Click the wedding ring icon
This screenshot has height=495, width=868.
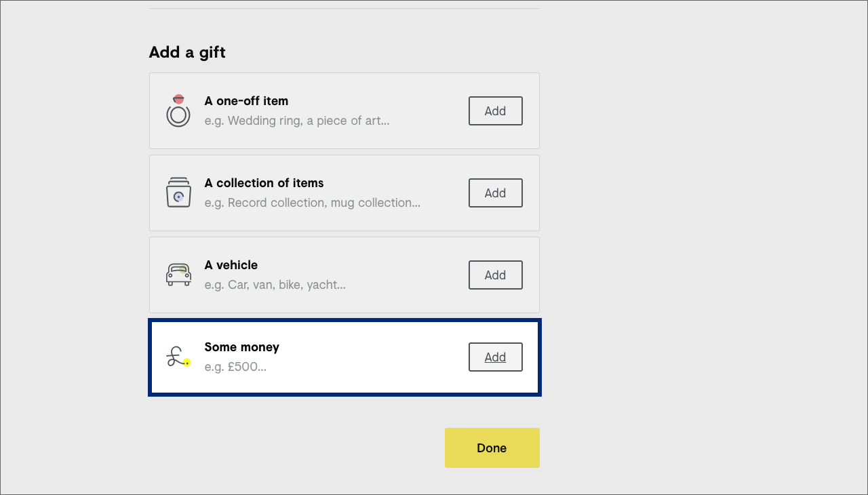(178, 111)
